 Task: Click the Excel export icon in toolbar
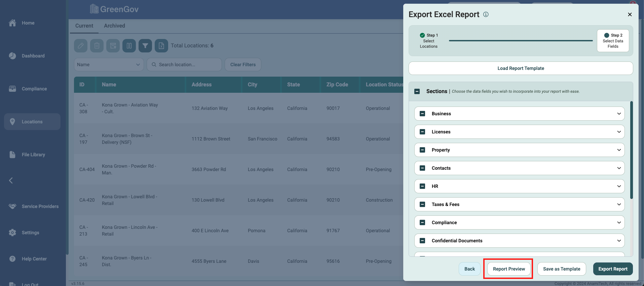(161, 46)
